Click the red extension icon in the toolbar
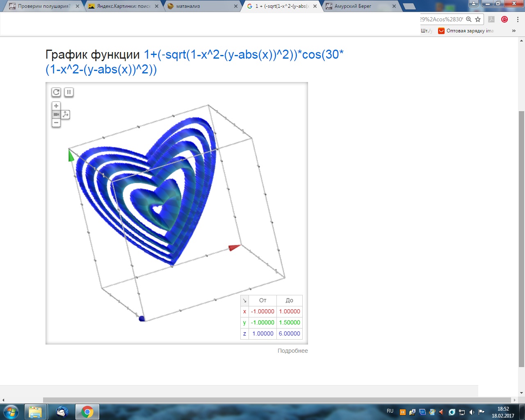The image size is (525, 420). click(504, 19)
